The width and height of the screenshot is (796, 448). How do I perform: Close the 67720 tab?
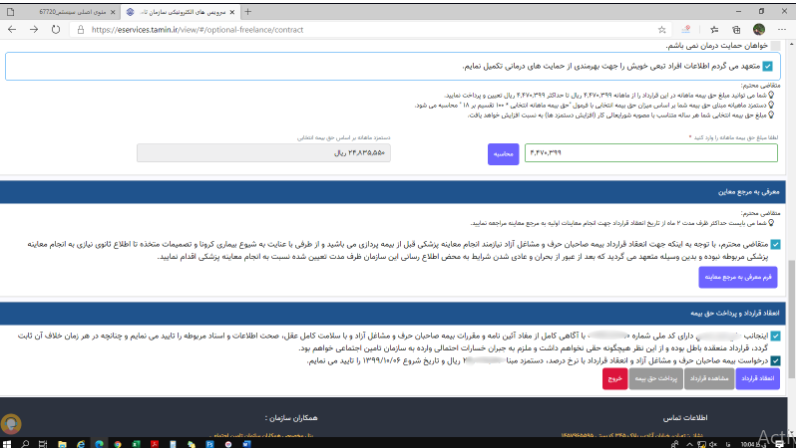click(x=113, y=12)
